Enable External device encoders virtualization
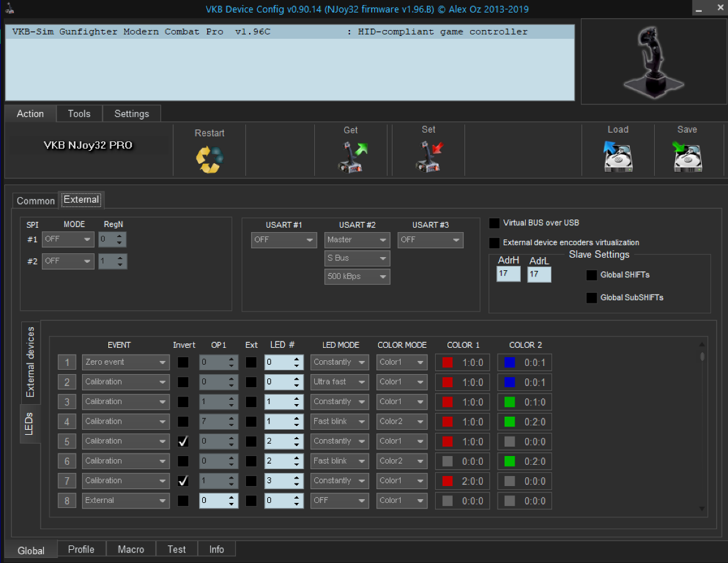This screenshot has height=563, width=728. [495, 243]
